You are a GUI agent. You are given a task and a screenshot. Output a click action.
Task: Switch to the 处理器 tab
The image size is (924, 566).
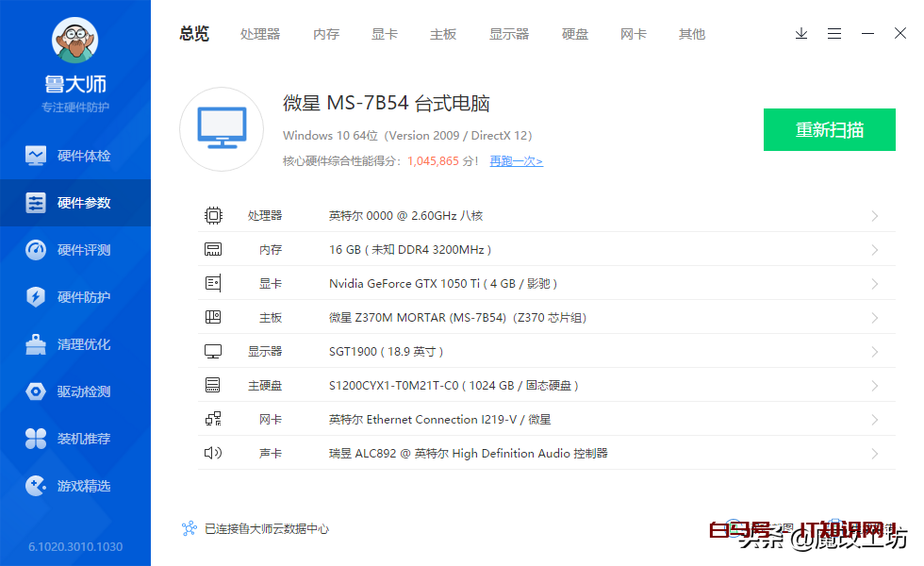(x=260, y=34)
